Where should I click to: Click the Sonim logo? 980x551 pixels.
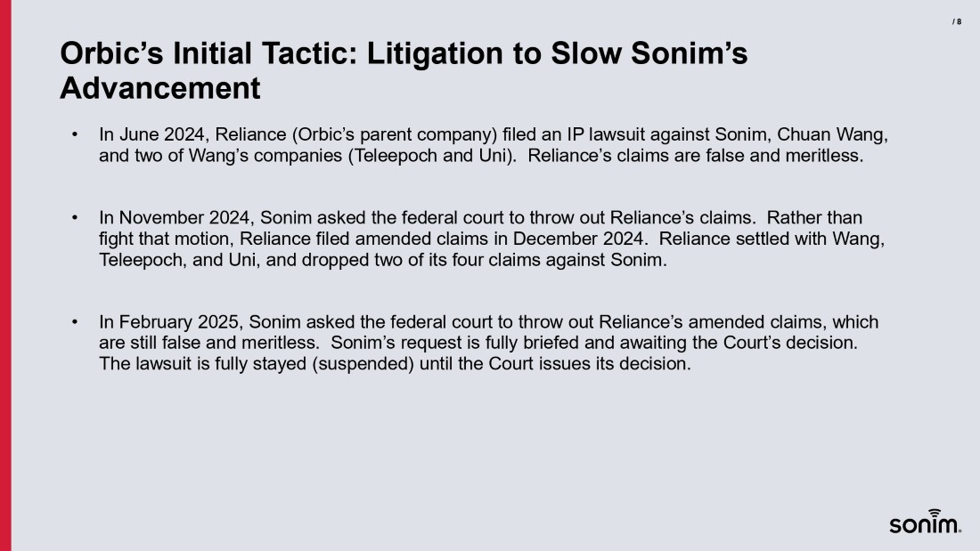click(925, 523)
